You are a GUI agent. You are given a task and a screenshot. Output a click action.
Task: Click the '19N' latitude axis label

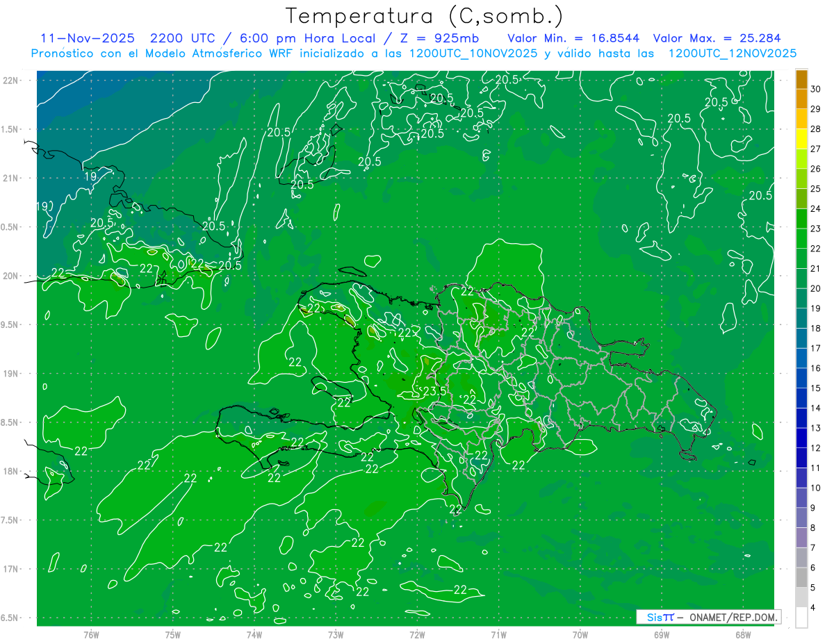tap(10, 373)
